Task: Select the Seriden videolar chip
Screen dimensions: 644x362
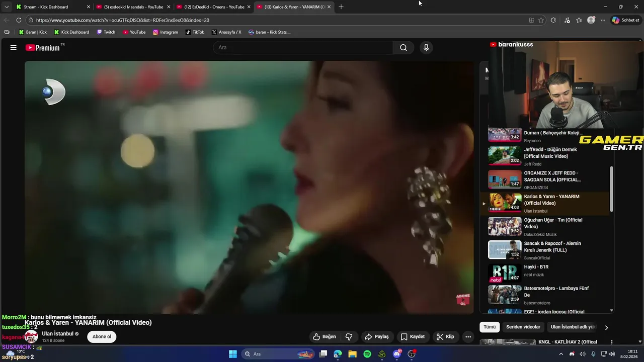Action: pos(523,327)
